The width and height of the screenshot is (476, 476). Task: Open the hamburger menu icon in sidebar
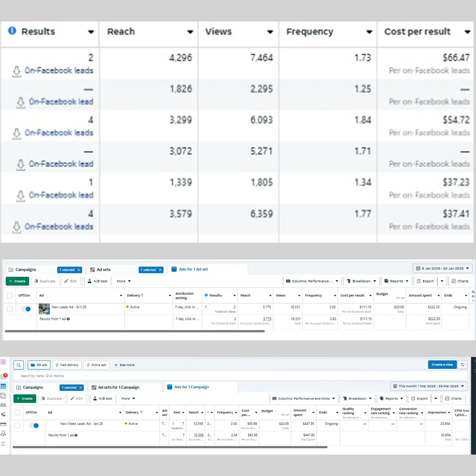(3, 444)
